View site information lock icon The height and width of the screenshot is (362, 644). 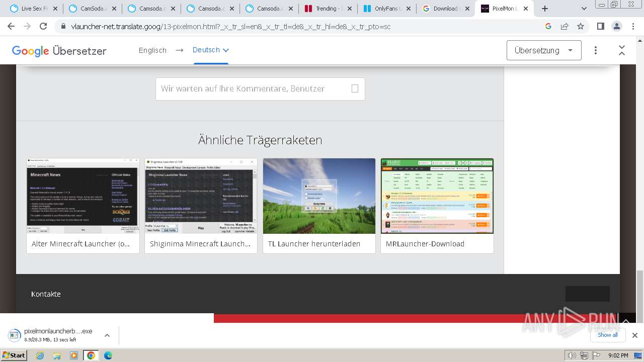point(63,26)
